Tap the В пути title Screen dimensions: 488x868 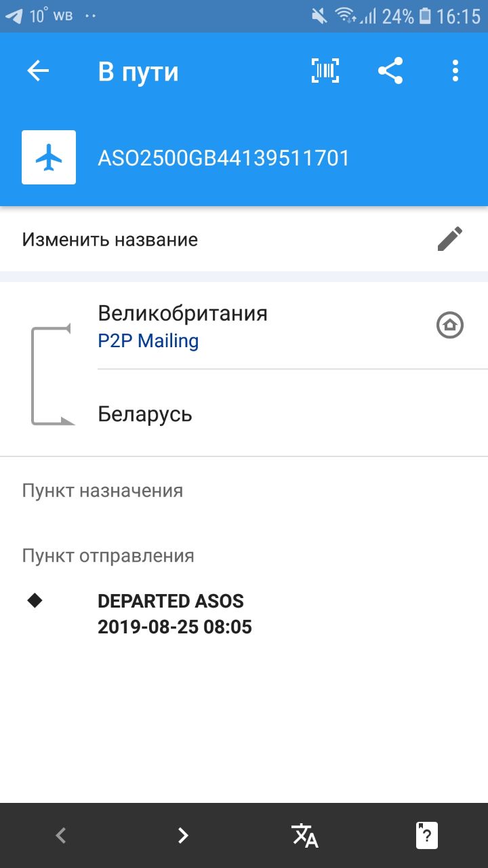pos(138,71)
